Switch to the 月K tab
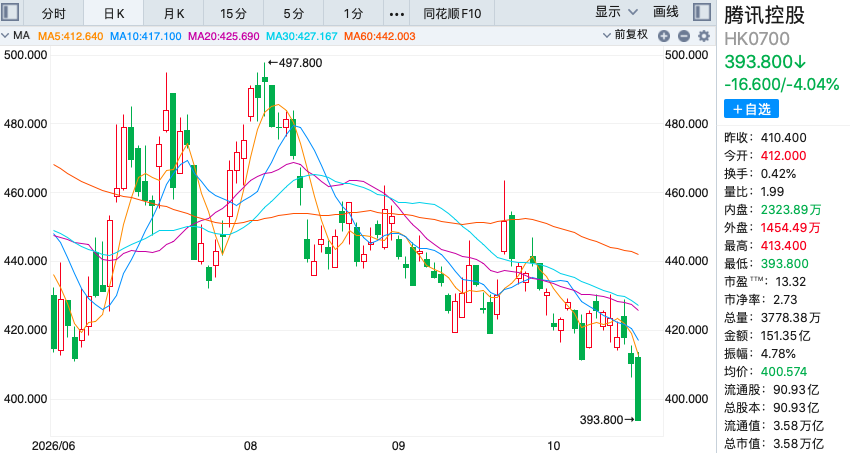850x453 pixels. [x=173, y=13]
